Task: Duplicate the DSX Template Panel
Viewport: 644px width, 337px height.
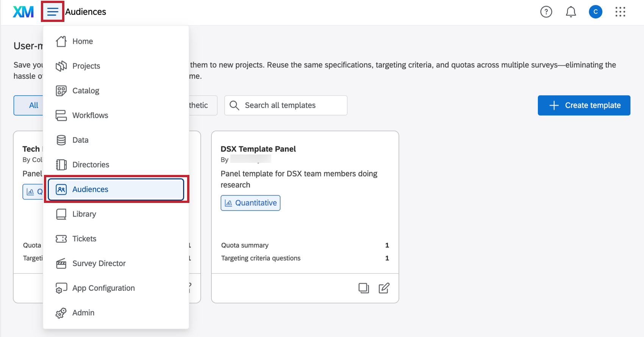Action: point(364,288)
